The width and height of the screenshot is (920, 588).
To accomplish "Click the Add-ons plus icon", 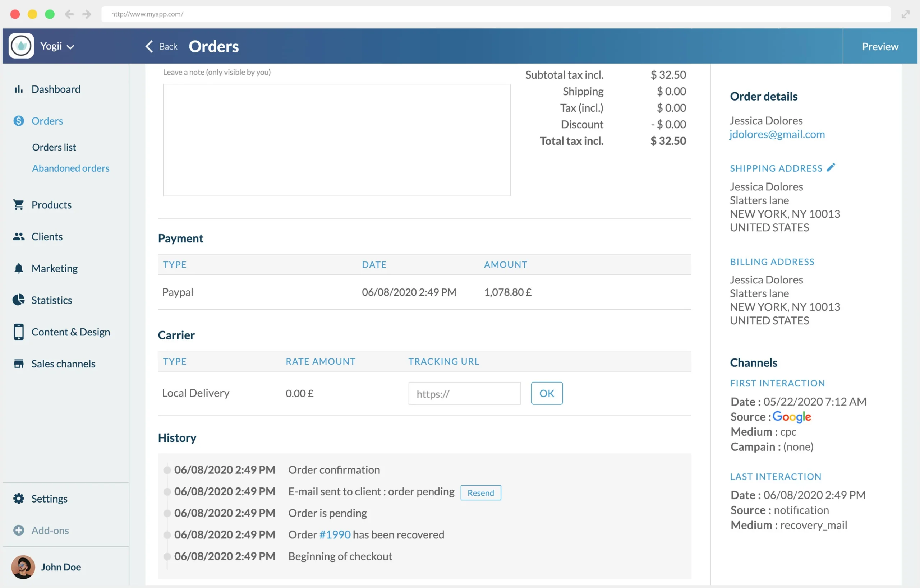I will click(x=18, y=530).
